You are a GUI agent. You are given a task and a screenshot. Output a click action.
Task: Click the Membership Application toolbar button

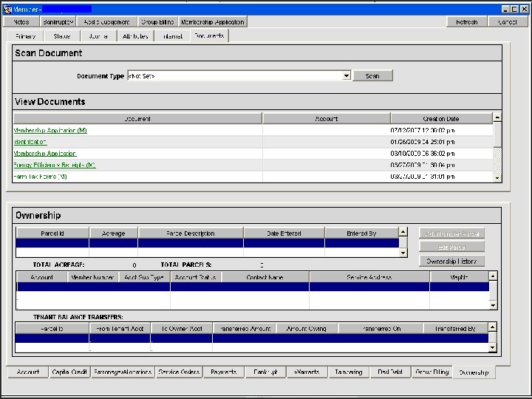click(x=213, y=22)
